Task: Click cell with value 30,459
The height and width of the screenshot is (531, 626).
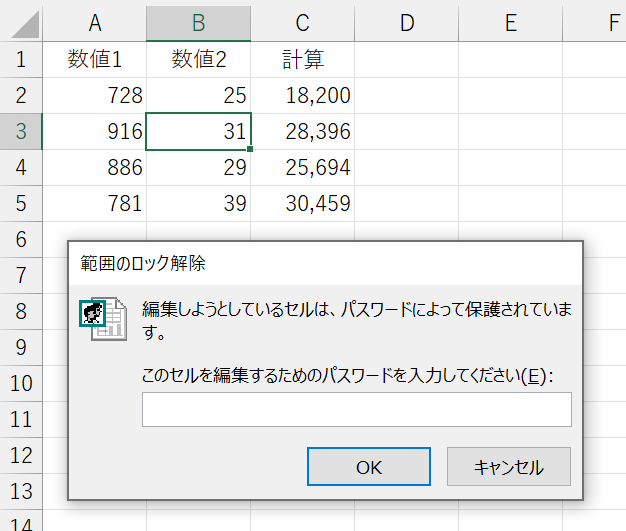Action: tap(302, 204)
